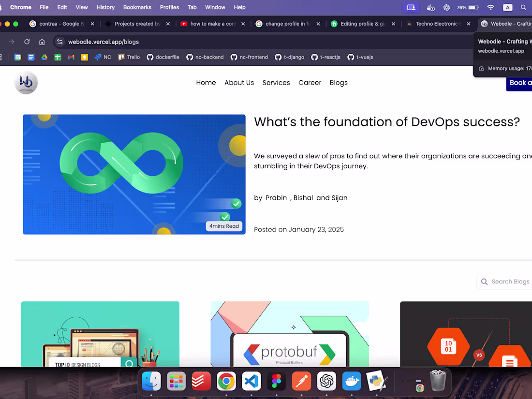Open the Google Sheets bookmark icon

point(58,57)
